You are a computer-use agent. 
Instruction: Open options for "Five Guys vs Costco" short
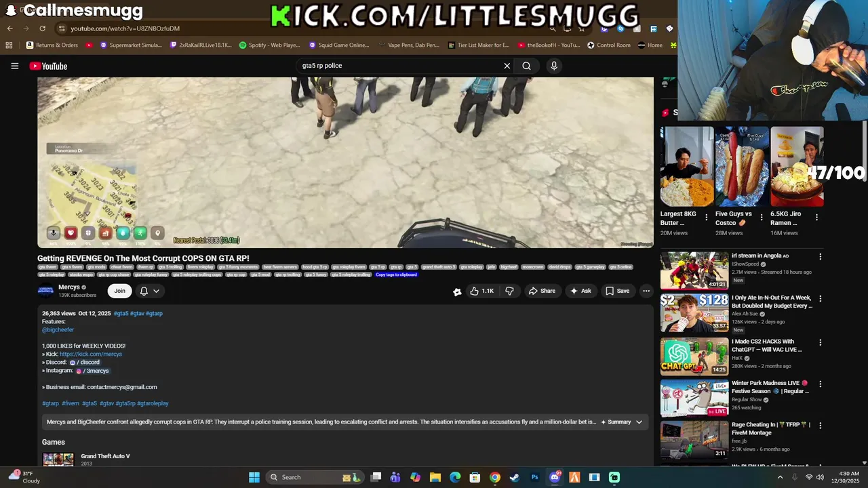click(x=762, y=218)
